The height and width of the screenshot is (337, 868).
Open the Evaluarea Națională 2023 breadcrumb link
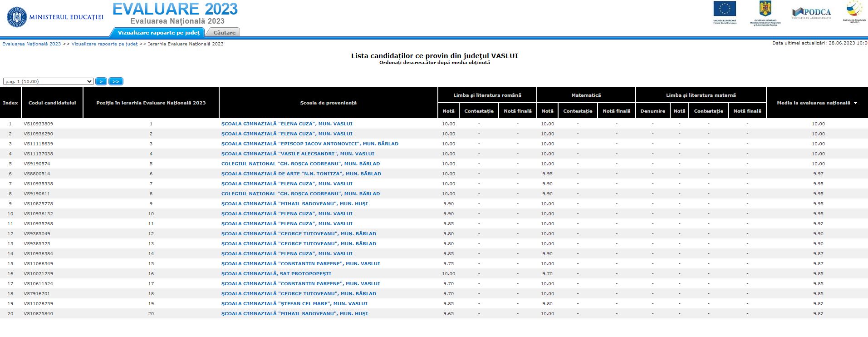pyautogui.click(x=32, y=44)
